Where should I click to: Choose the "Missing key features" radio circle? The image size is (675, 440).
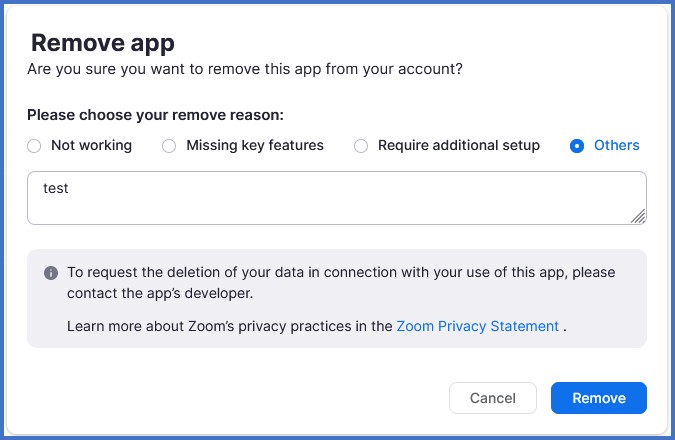click(169, 146)
